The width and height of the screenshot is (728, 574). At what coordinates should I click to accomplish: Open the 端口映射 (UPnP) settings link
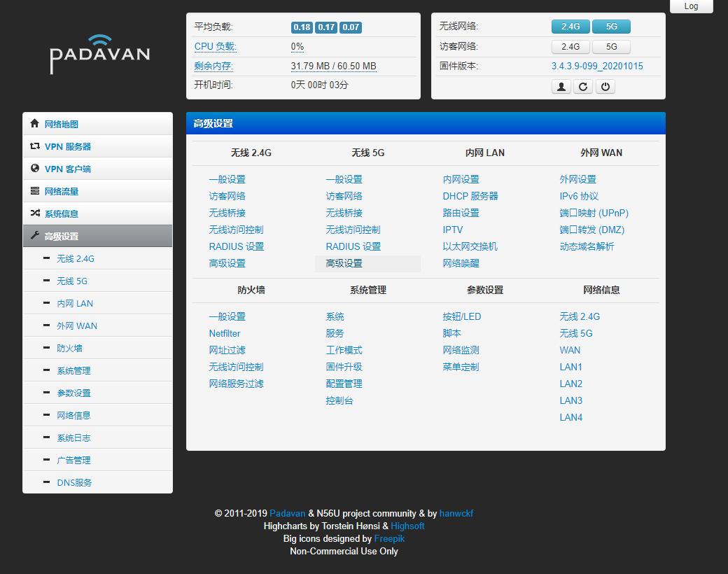point(594,213)
